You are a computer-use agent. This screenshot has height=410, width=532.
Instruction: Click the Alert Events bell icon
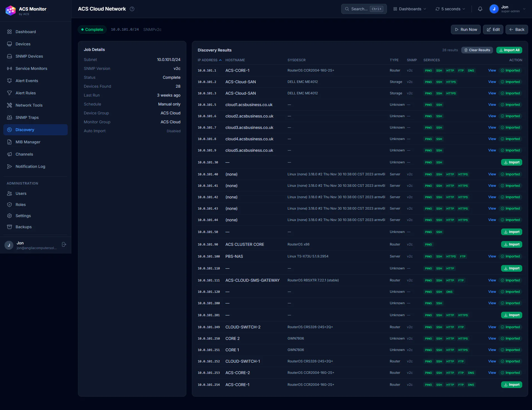(9, 81)
